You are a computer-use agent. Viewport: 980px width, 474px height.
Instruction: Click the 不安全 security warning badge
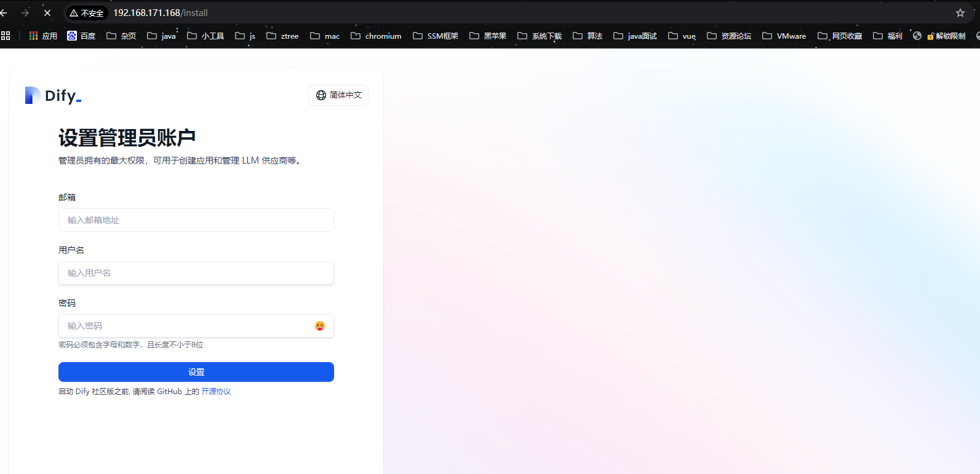click(x=87, y=13)
